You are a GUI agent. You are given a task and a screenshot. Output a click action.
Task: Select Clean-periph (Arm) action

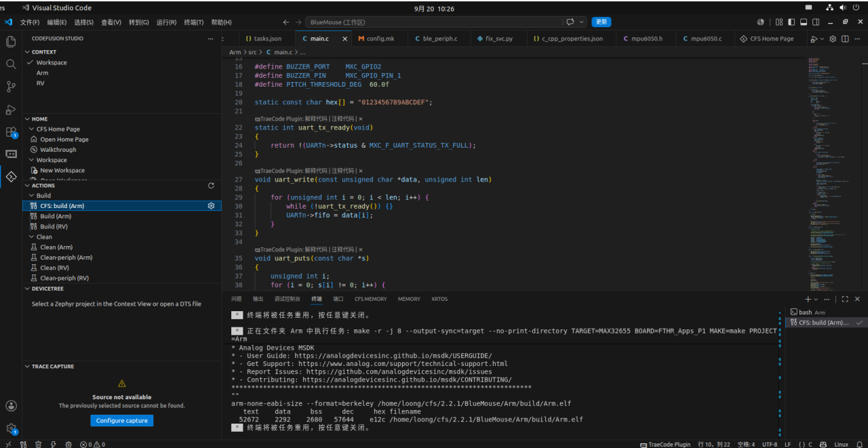tap(66, 258)
